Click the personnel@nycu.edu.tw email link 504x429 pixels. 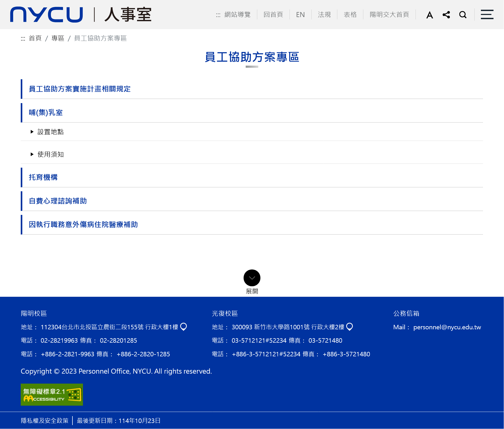(447, 327)
